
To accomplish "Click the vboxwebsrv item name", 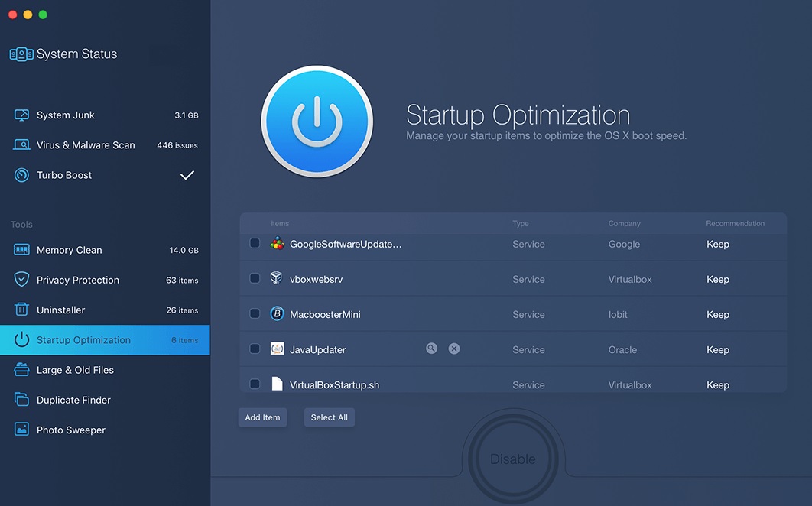I will (316, 279).
